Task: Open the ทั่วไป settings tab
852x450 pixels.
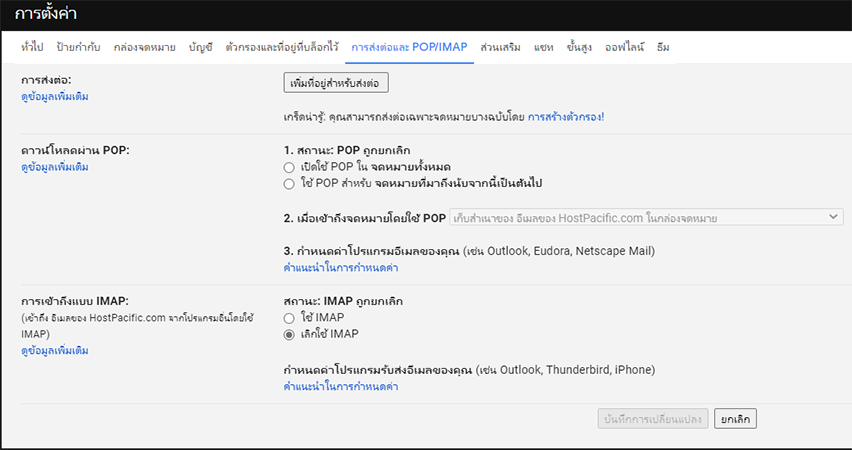Action: pyautogui.click(x=32, y=47)
